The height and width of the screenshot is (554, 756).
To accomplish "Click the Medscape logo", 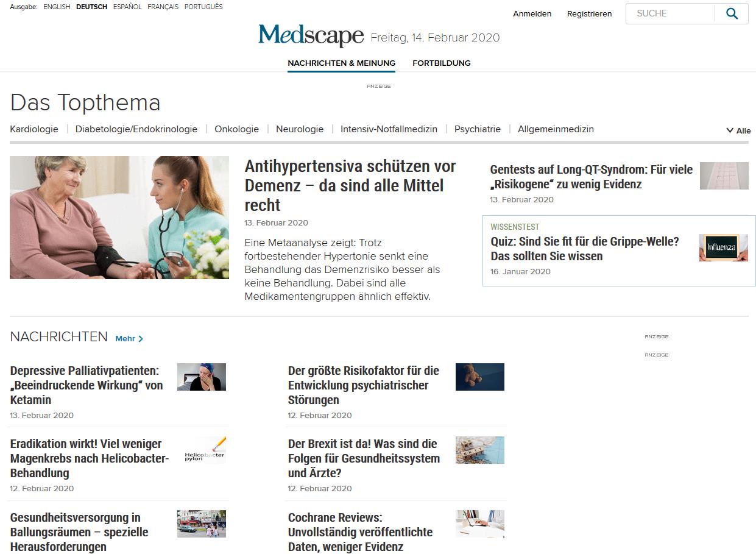I will pos(311,35).
